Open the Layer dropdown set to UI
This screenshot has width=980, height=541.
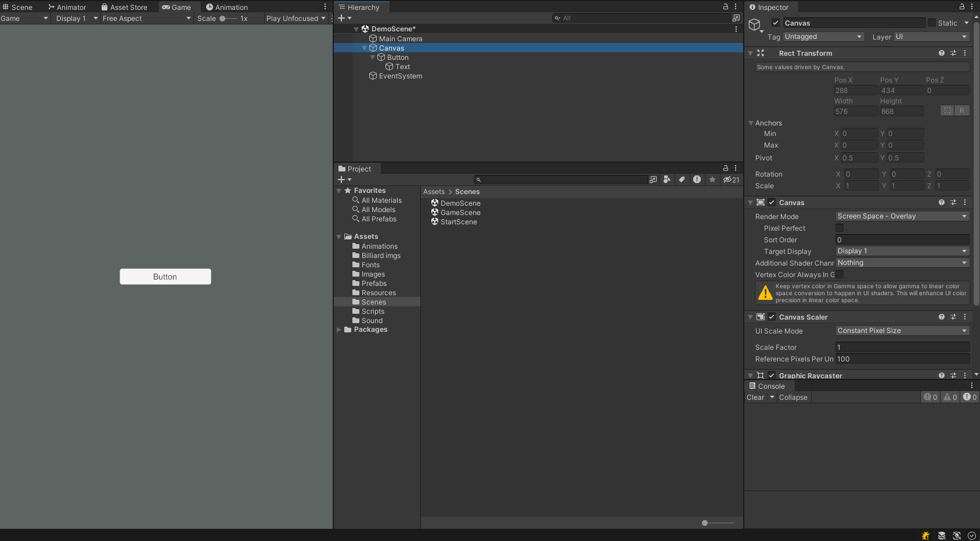coord(932,37)
